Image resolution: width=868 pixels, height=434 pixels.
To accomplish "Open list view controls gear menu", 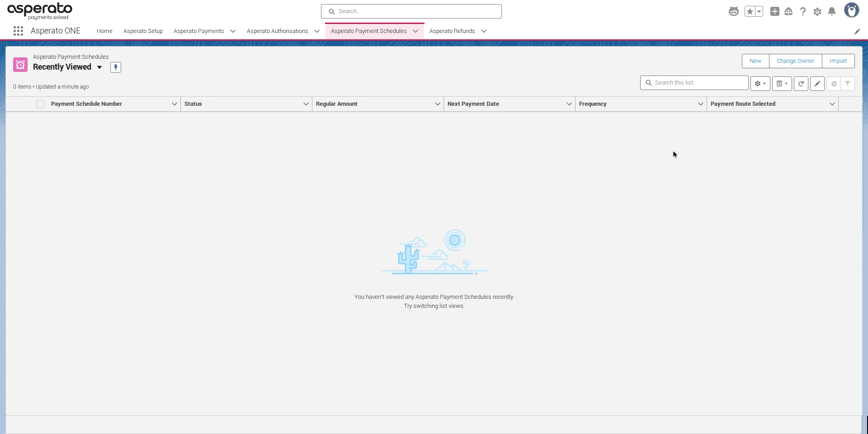I will pyautogui.click(x=760, y=84).
